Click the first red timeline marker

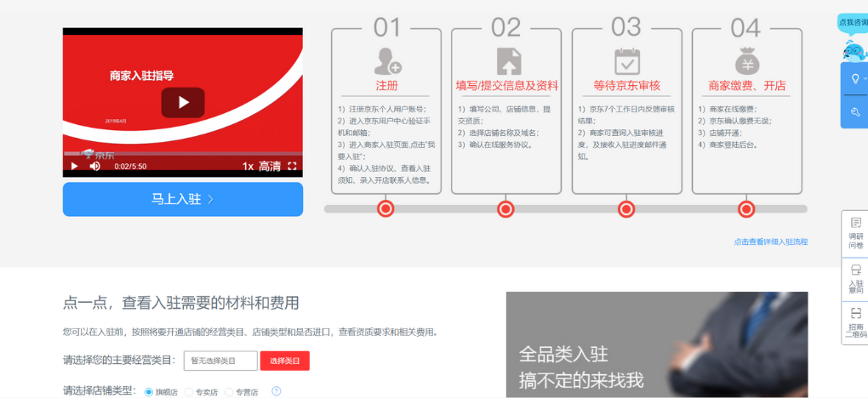click(385, 209)
